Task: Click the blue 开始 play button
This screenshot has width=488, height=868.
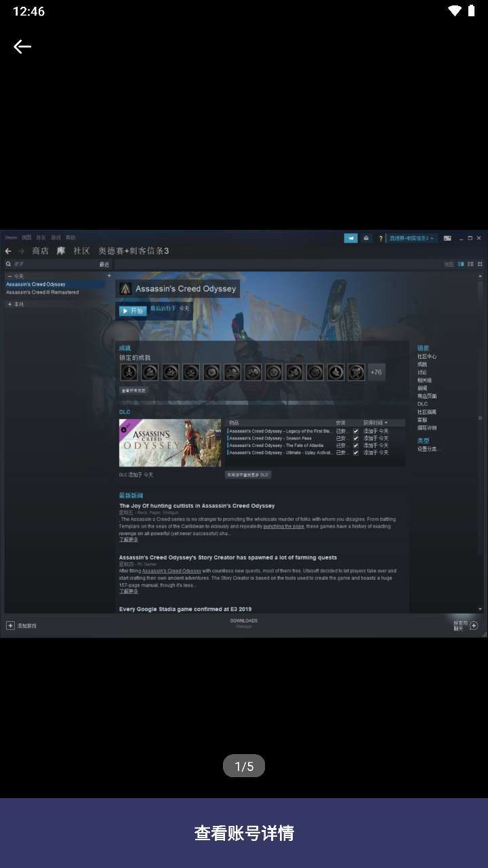Action: [x=133, y=311]
